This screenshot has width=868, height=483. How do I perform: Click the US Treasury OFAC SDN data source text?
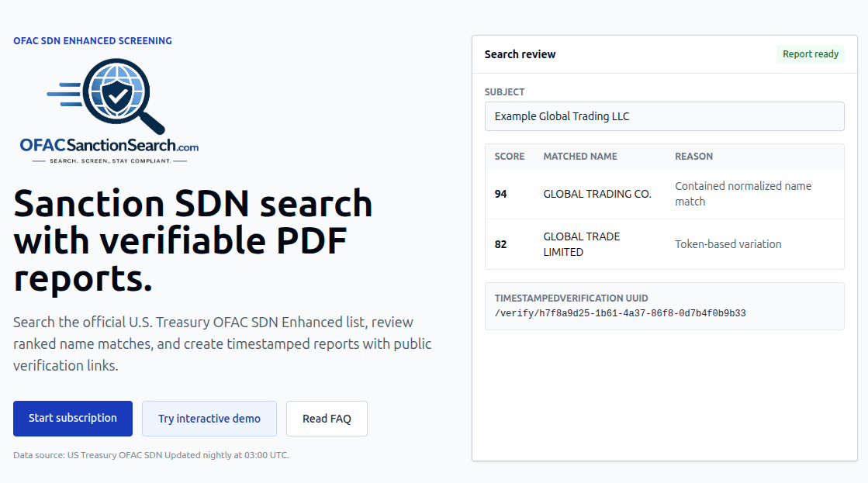tap(151, 455)
